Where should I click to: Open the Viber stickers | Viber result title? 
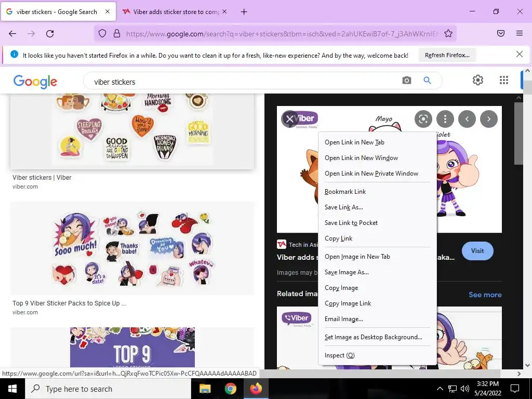coord(42,178)
